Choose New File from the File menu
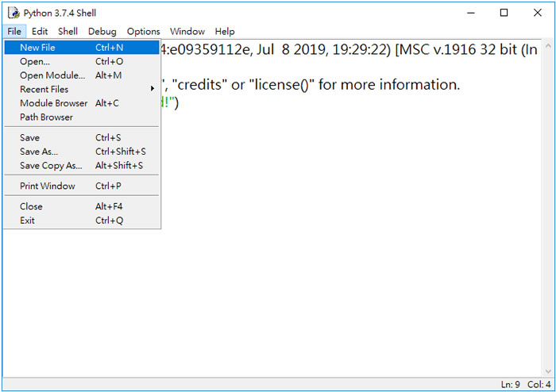 click(82, 48)
